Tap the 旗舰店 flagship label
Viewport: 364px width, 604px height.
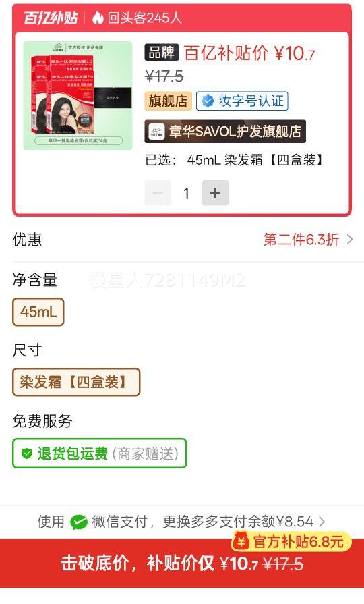[x=168, y=101]
